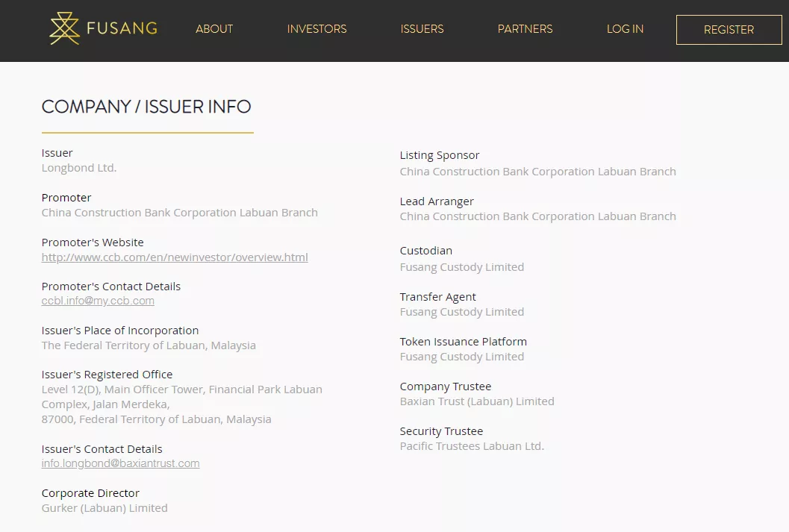Click the Issuer's Registered Office label

(x=107, y=375)
